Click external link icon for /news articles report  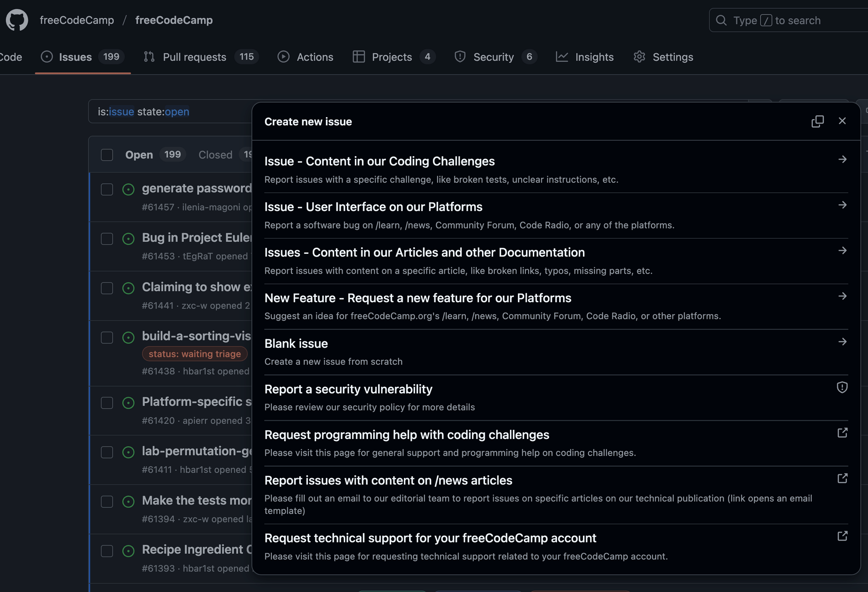pyautogui.click(x=842, y=478)
